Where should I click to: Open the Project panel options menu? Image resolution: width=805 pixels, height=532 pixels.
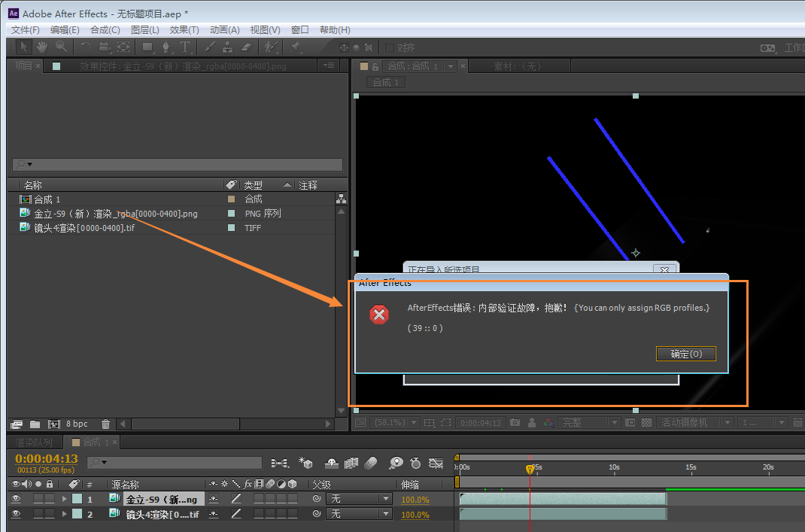tap(327, 65)
